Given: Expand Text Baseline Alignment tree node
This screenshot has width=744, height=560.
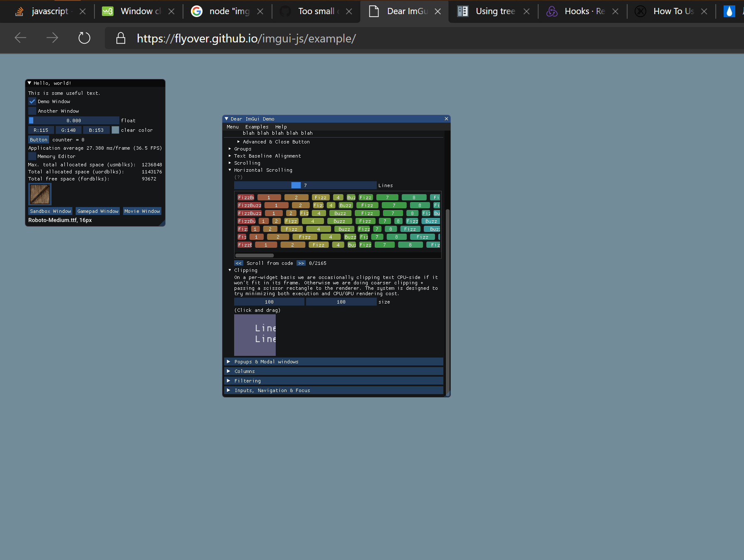Looking at the screenshot, I should [x=265, y=156].
